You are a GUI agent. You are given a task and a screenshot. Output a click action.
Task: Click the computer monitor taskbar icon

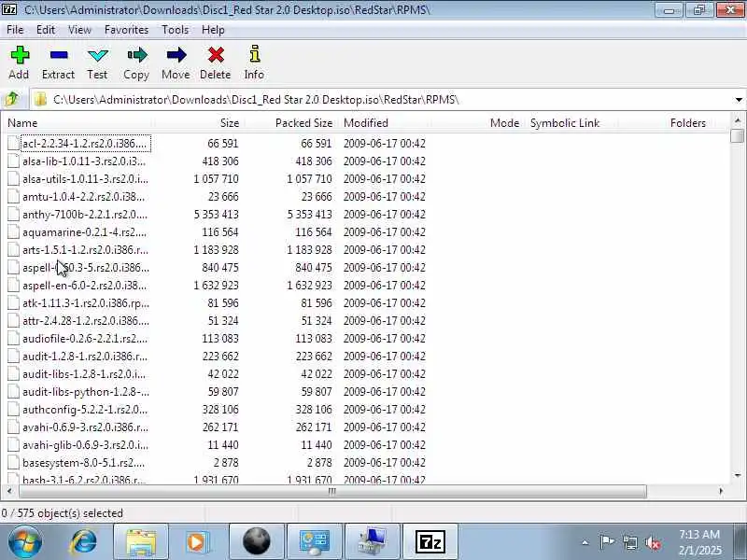pos(372,542)
